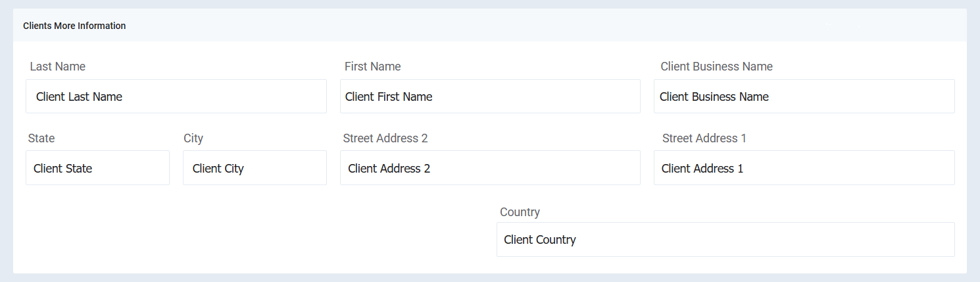The image size is (980, 282).
Task: Click the Country label text
Action: [x=520, y=212]
